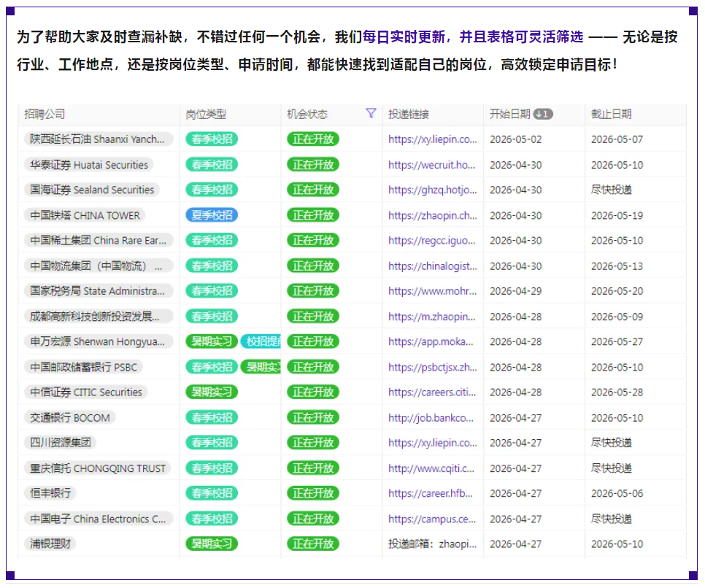Click the 正在开放 status for 华泰证券
Image resolution: width=705 pixels, height=588 pixels.
(313, 165)
